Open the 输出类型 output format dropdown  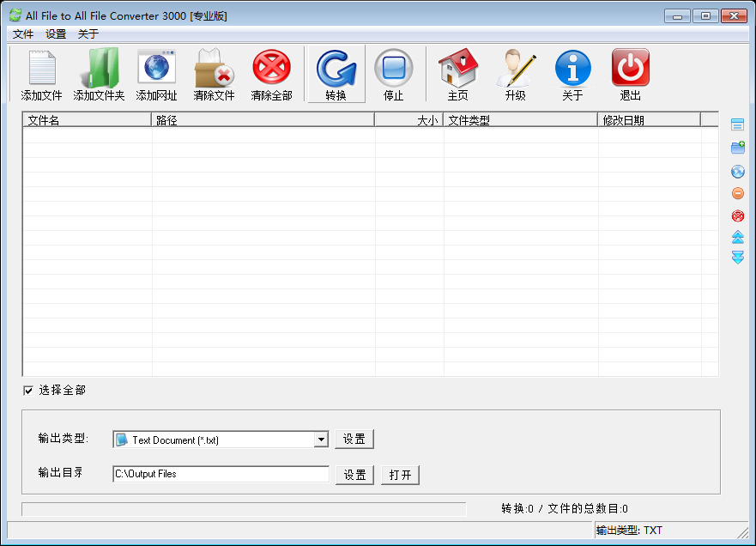(321, 440)
